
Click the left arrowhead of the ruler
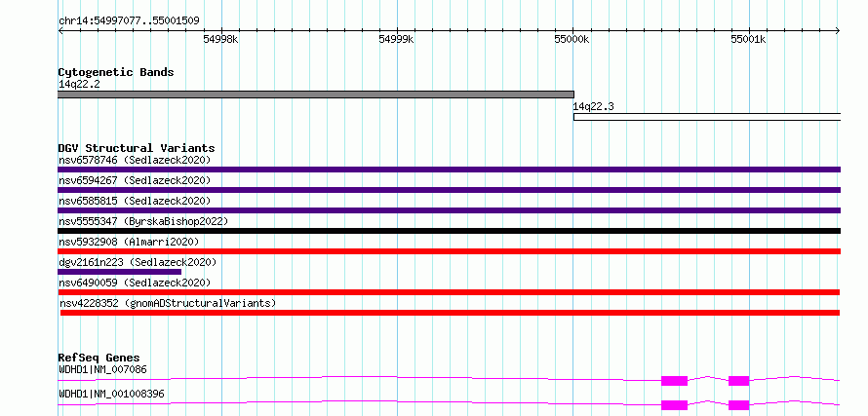60,31
